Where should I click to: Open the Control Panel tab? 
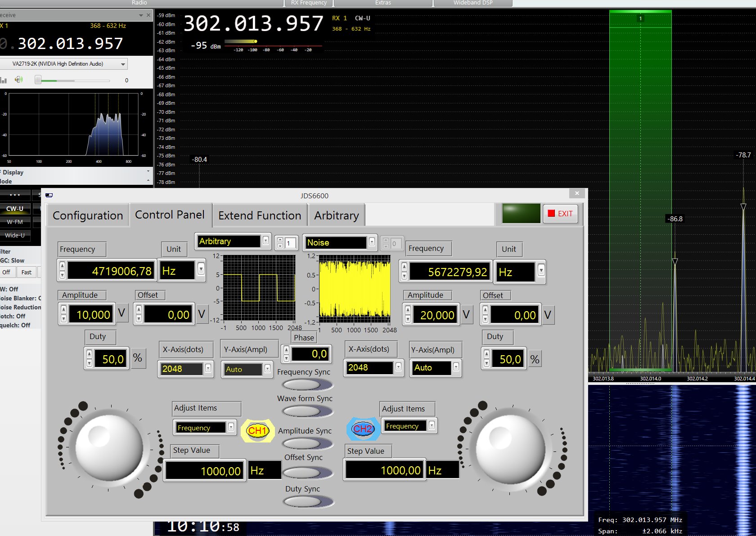click(x=170, y=214)
